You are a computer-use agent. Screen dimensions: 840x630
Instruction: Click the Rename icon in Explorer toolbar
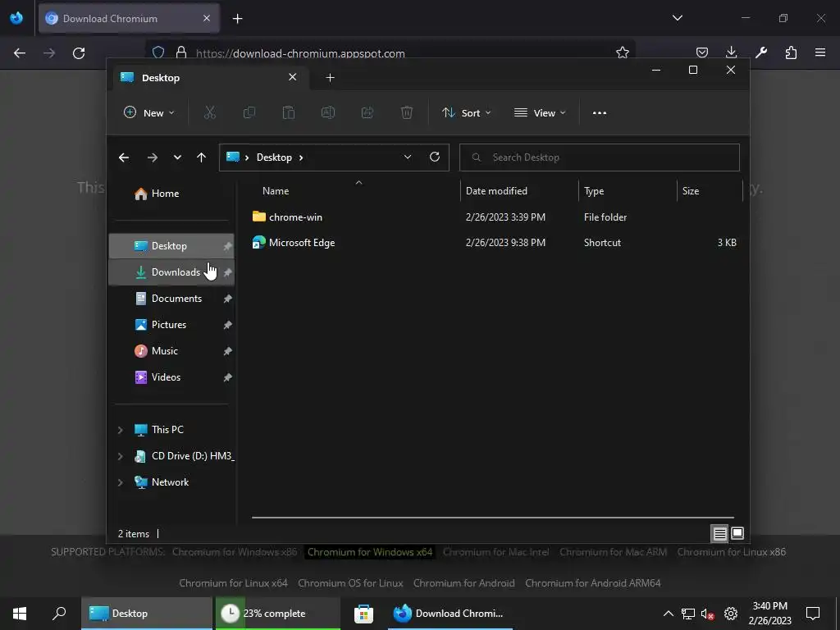point(328,112)
